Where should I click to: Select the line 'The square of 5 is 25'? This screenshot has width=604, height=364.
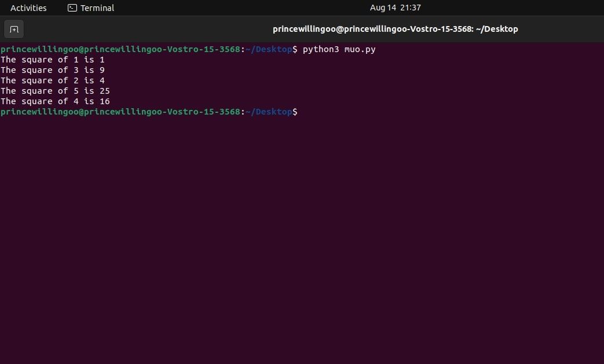coord(55,91)
